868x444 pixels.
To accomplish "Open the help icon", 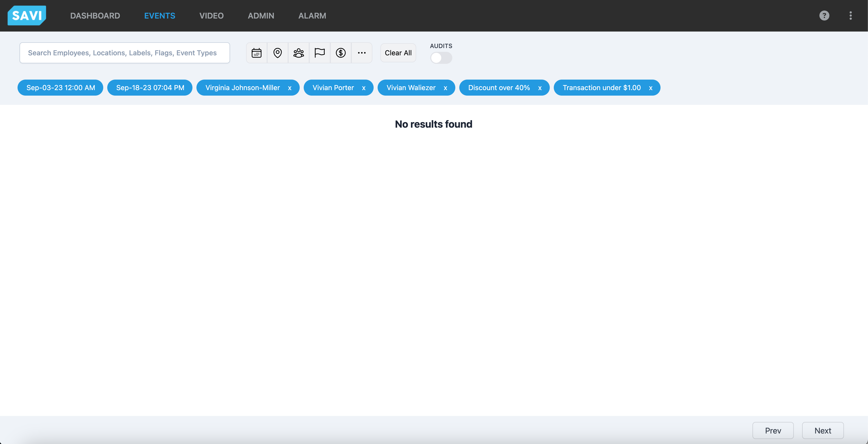I will point(824,16).
